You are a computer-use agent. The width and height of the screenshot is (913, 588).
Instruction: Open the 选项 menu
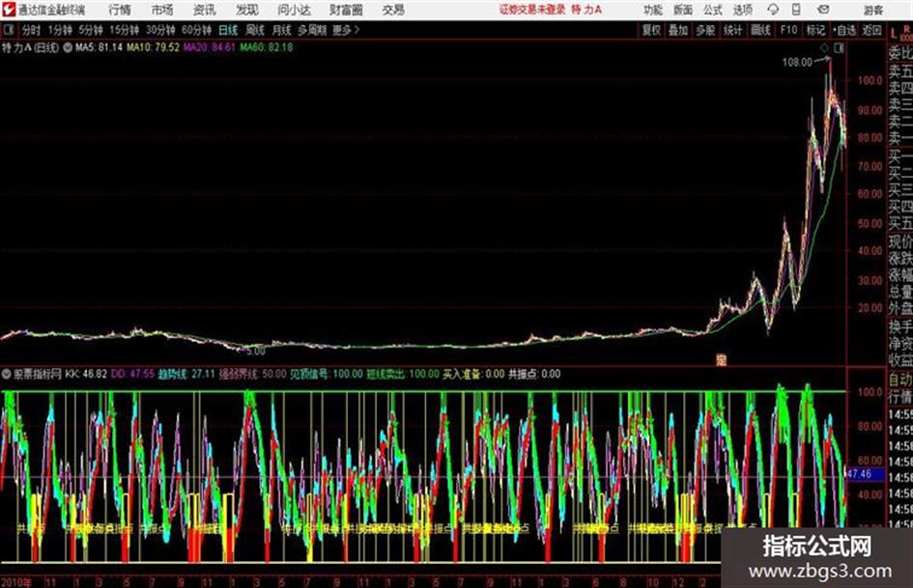click(x=742, y=10)
